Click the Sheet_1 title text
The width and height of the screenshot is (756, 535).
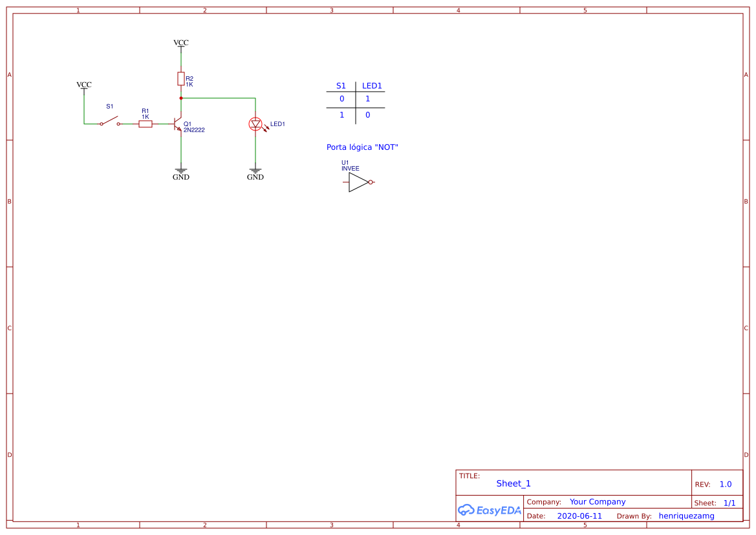pos(513,483)
